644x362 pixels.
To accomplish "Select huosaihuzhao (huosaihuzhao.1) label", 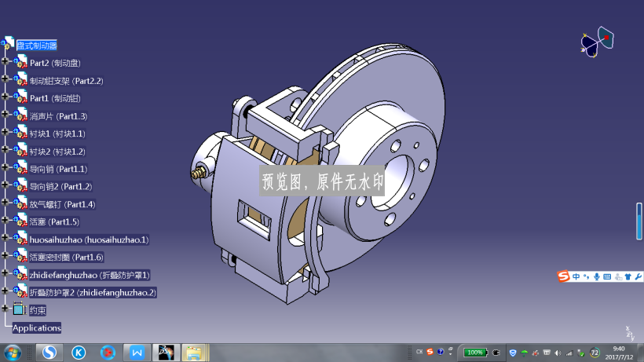I will click(89, 240).
